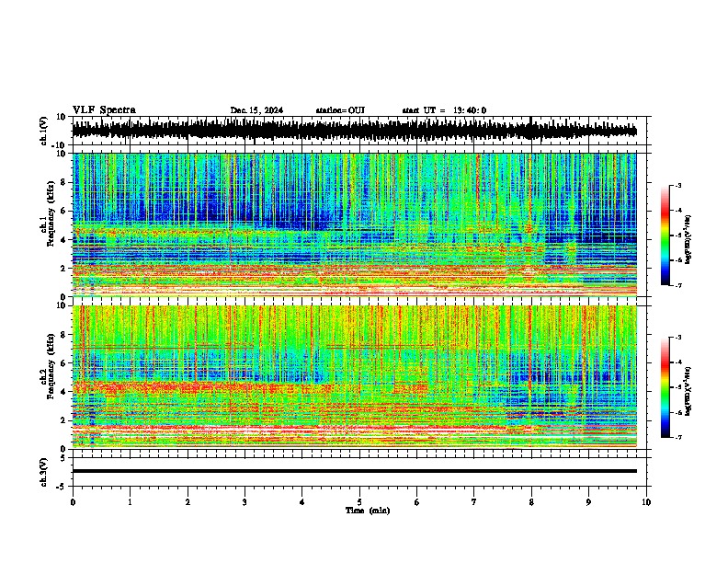Click time axis tick label "6"
The width and height of the screenshot is (728, 563).
click(417, 502)
